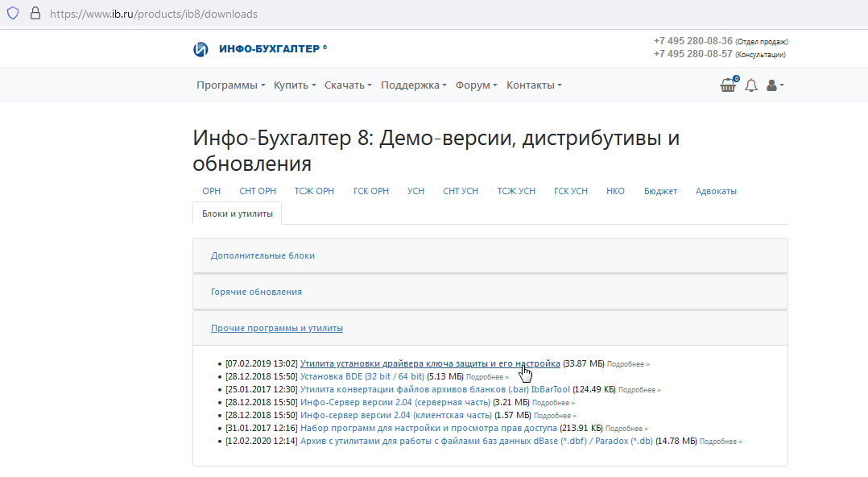Screen dimensions: 868x477
Task: Download Инфо-Сервер 2.04 серверная часть
Action: 395,402
